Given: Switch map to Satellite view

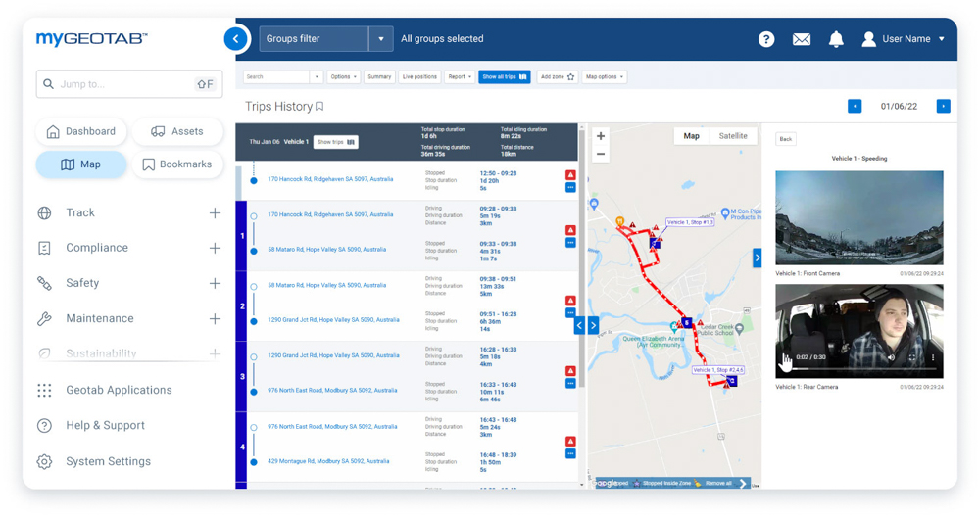Looking at the screenshot, I should tap(733, 136).
